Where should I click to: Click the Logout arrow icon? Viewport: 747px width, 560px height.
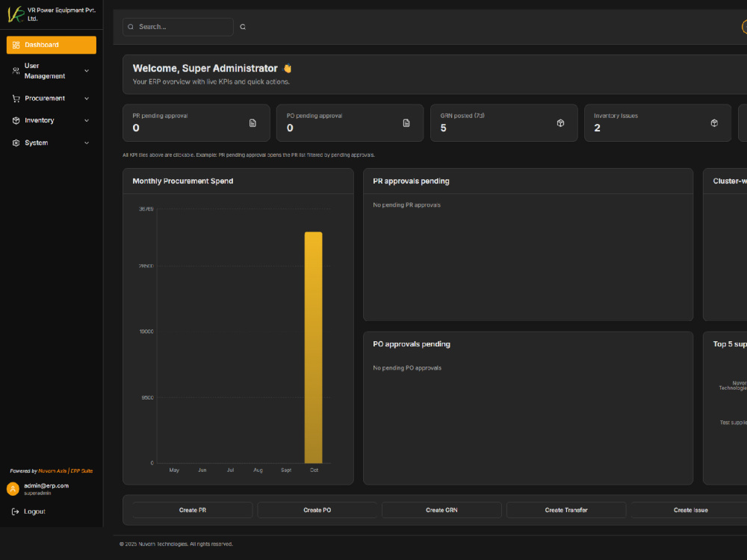pyautogui.click(x=15, y=511)
